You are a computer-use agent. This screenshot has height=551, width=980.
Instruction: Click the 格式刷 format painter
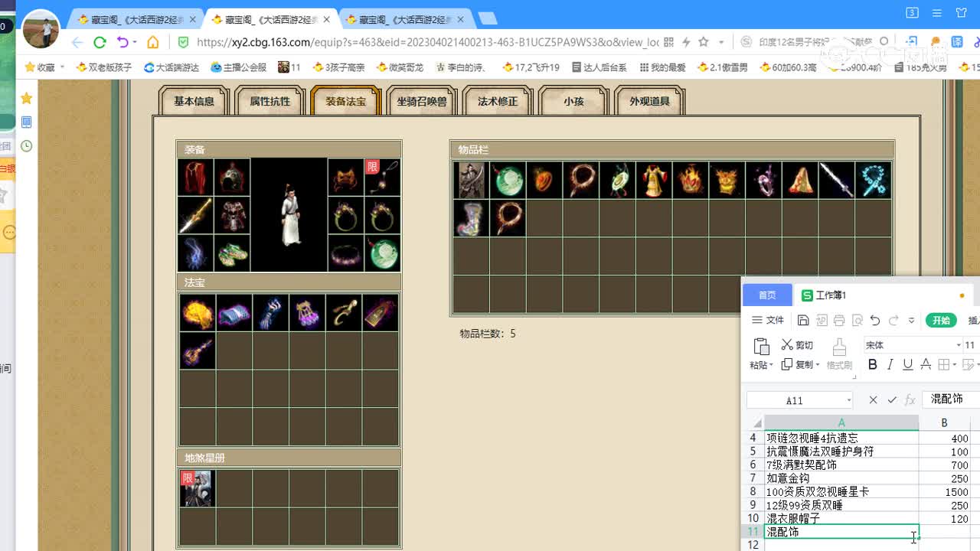(839, 354)
